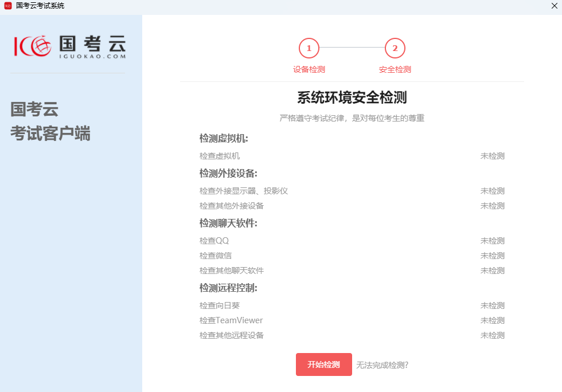Click the 系统环境安全检测 title

[352, 97]
